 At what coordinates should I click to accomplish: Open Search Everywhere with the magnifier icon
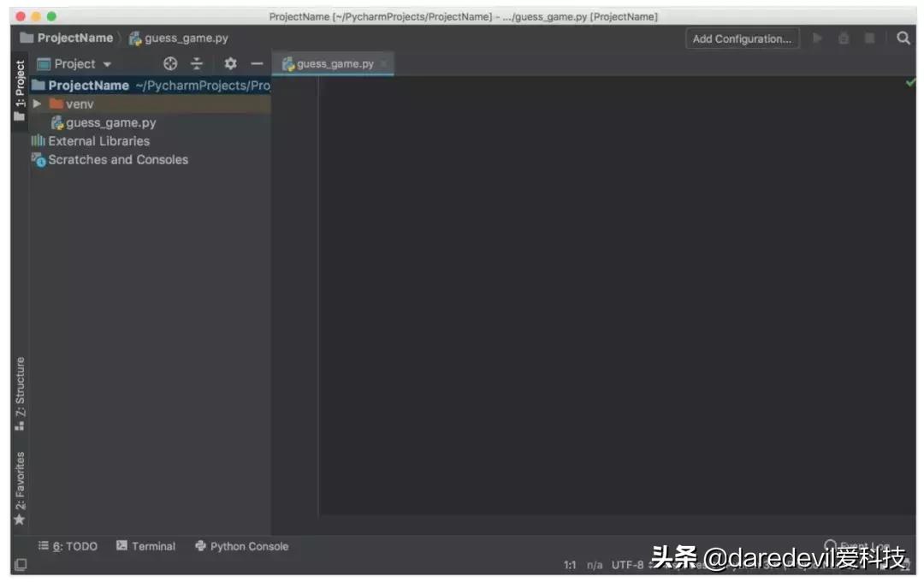(904, 38)
